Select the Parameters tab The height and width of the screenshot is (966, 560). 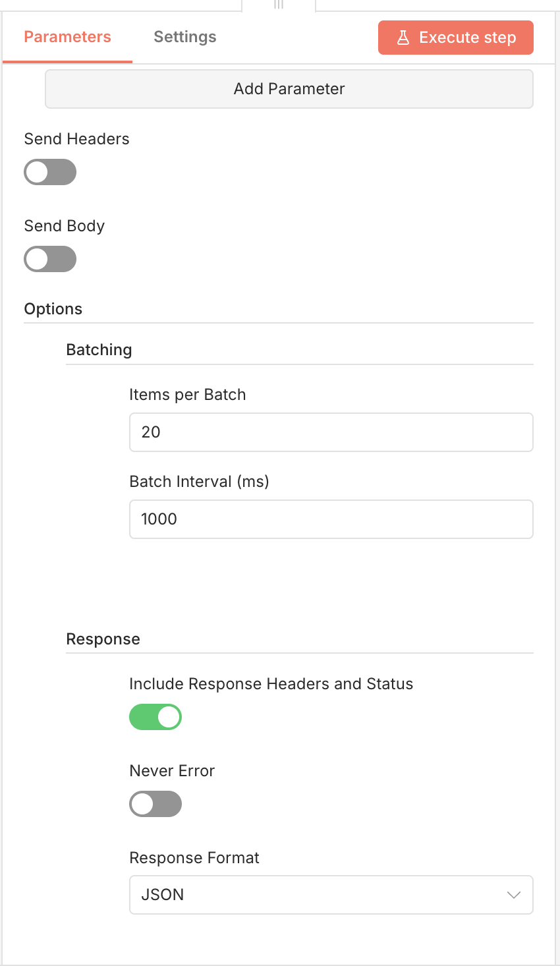click(x=67, y=37)
